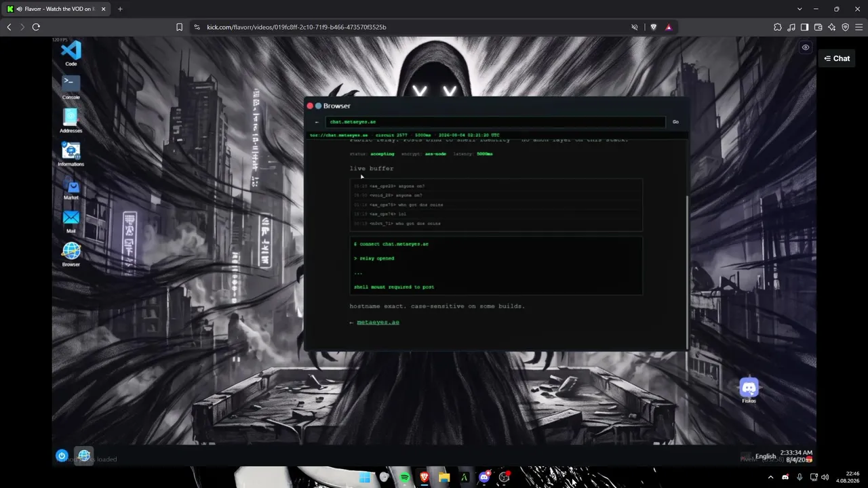The width and height of the screenshot is (868, 488).
Task: Open the Windows volume control
Action: 825,477
